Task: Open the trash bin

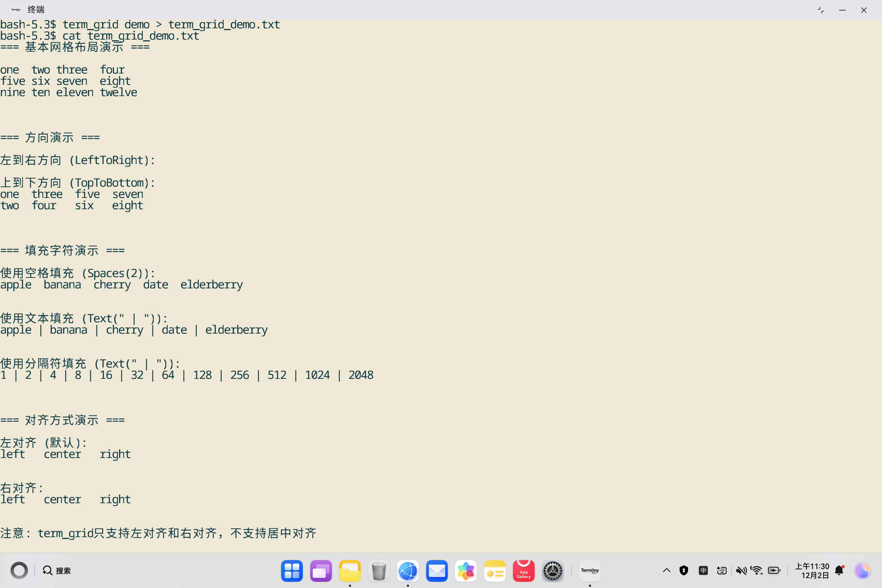Action: pyautogui.click(x=379, y=571)
